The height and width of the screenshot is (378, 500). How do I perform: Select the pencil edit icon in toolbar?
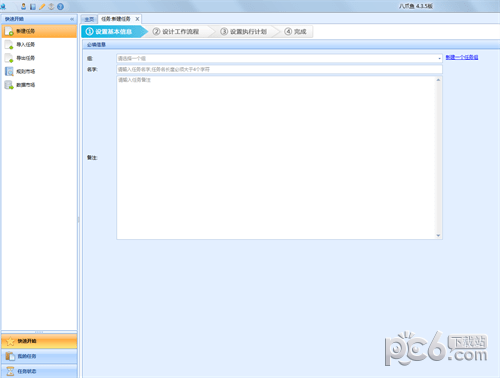click(42, 7)
